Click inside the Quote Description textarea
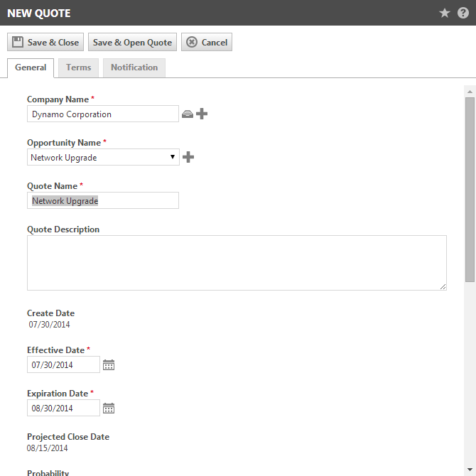Viewport: 476px width, 476px height. click(x=237, y=263)
